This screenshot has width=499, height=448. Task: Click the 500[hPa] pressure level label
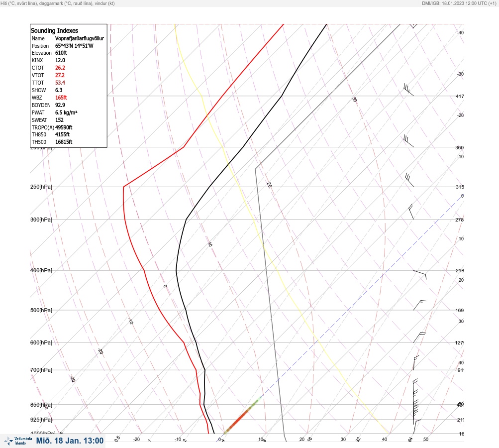[x=41, y=310]
